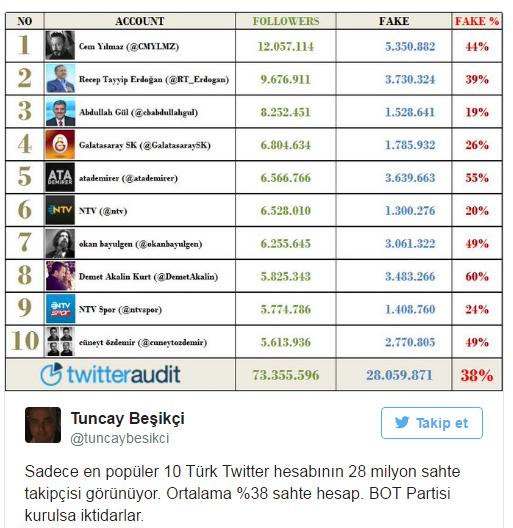Click the Tuncay Beşikçi display name
The height and width of the screenshot is (528, 513).
(127, 419)
